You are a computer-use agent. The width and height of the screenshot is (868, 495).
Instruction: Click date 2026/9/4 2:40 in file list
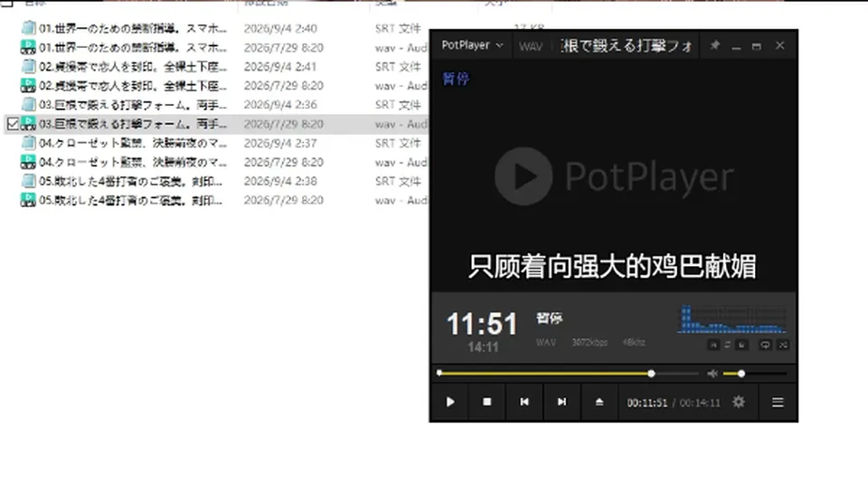coord(280,28)
